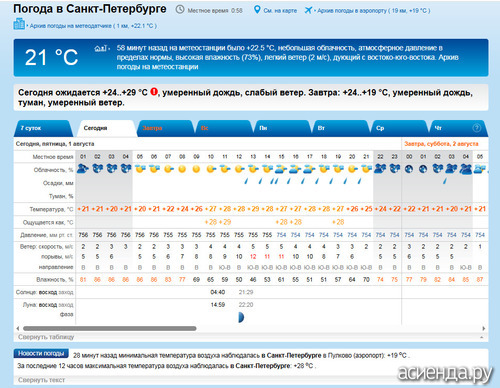Click the scroll right arrow of forecast table
This screenshot has width=500, height=388.
484,328
